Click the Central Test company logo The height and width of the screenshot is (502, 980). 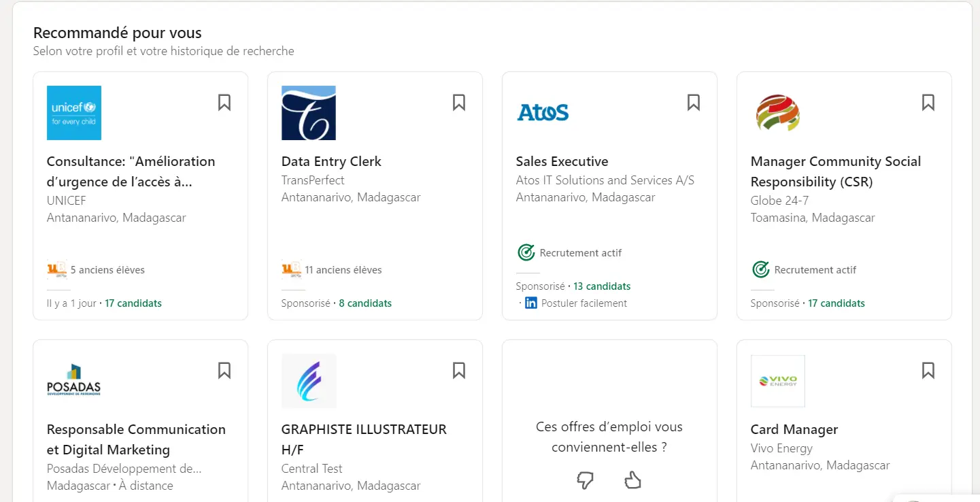pyautogui.click(x=309, y=381)
